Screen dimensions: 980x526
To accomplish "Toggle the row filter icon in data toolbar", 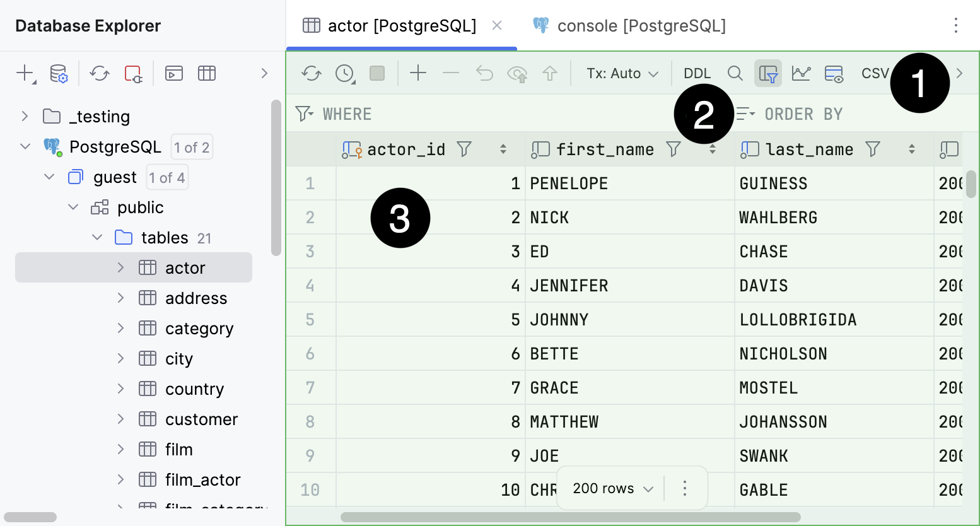I will (x=768, y=73).
